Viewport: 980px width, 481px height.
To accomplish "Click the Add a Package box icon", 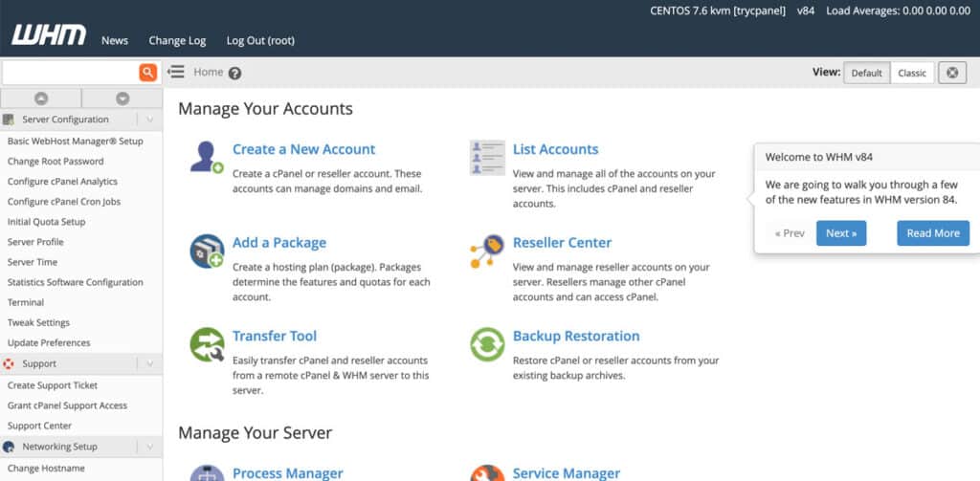I will (x=207, y=251).
